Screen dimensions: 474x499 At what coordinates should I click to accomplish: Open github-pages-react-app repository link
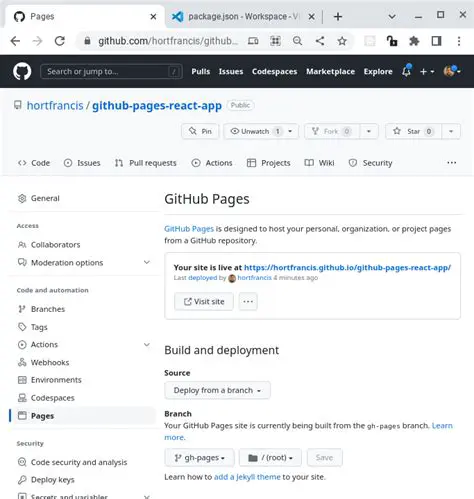[157, 105]
